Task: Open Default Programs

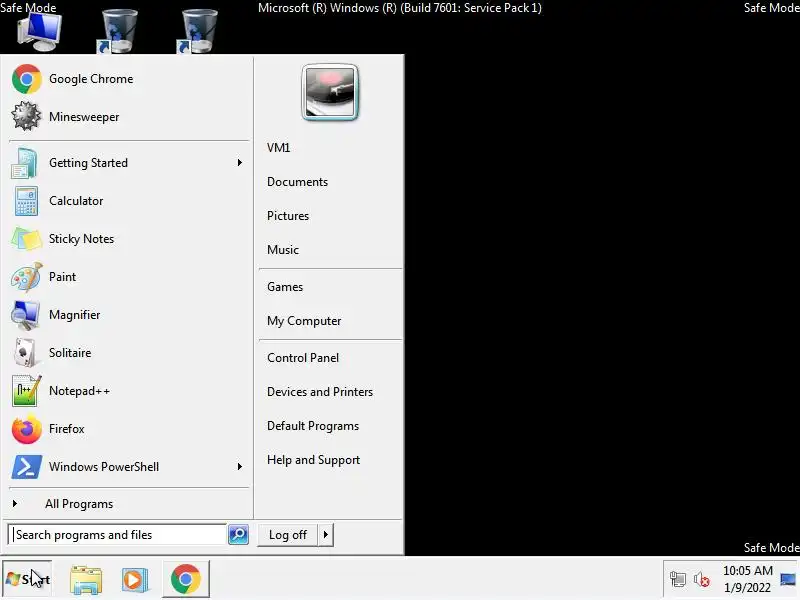Action: [313, 426]
